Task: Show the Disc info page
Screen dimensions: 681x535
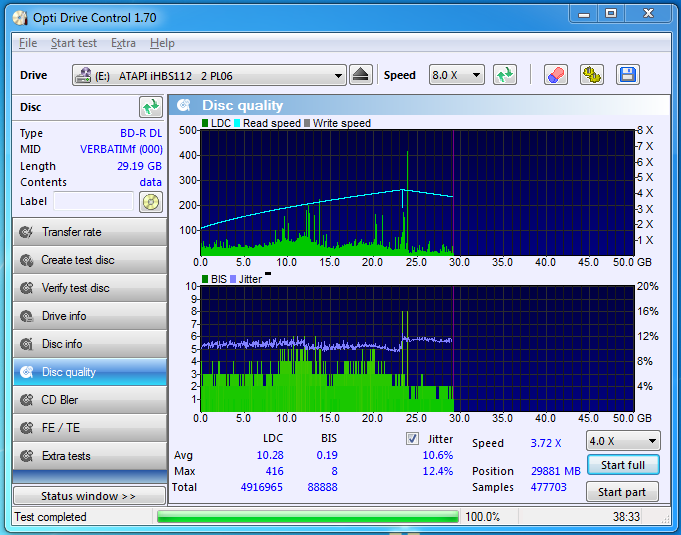Action: coord(90,344)
